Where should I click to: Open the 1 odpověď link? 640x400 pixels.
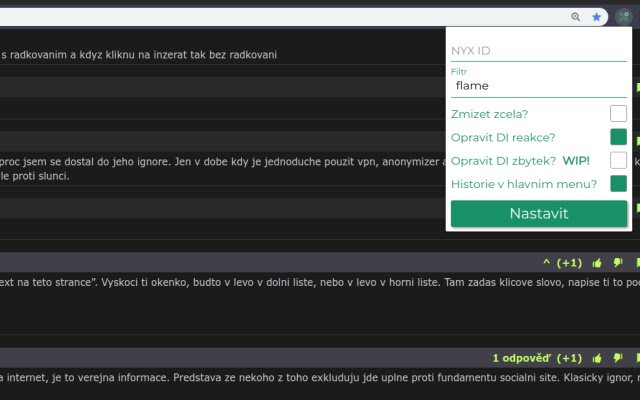click(521, 358)
